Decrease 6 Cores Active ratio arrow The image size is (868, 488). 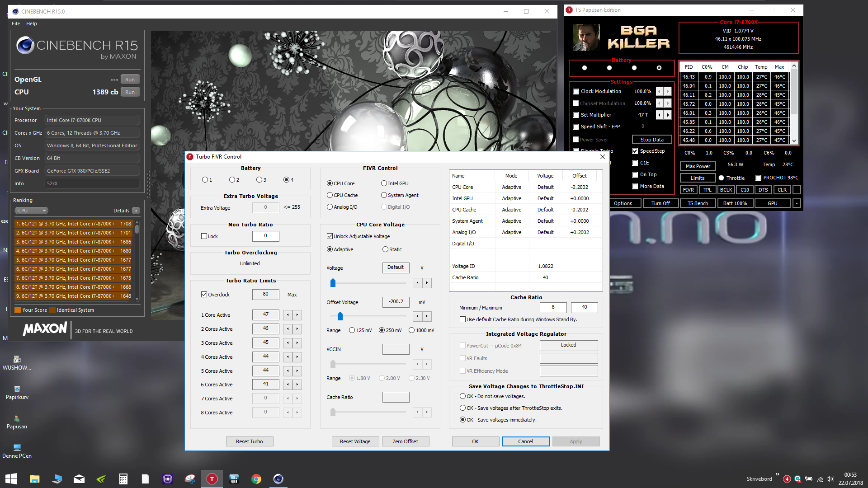[x=288, y=385]
